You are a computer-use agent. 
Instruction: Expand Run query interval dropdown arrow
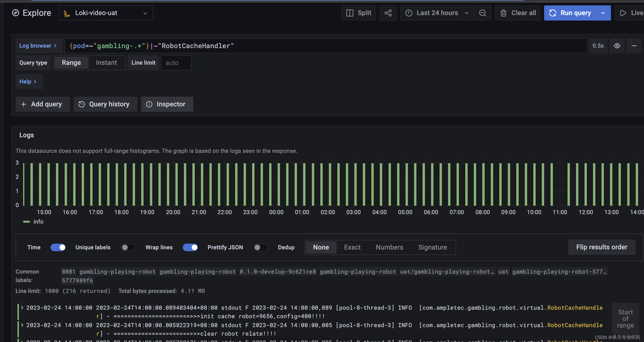coord(603,13)
